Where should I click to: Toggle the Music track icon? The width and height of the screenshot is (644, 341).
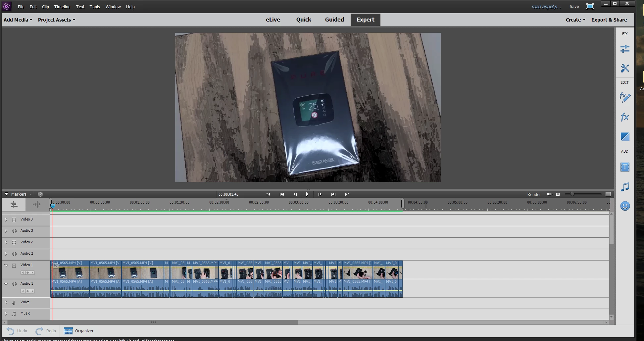tap(14, 314)
